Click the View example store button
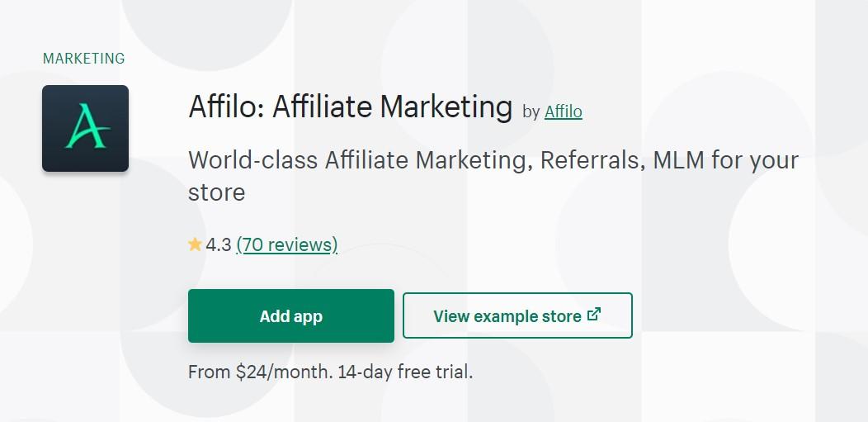 click(517, 315)
